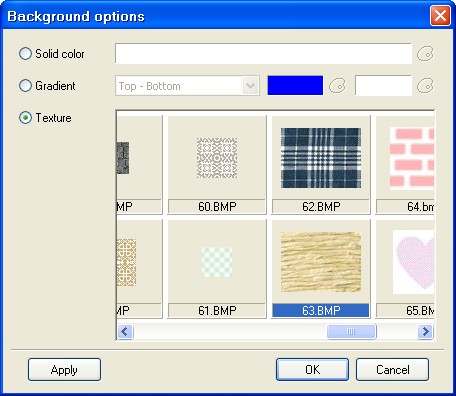Click the 61.BMP file name label
Screen dimensions: 456x396
(217, 311)
